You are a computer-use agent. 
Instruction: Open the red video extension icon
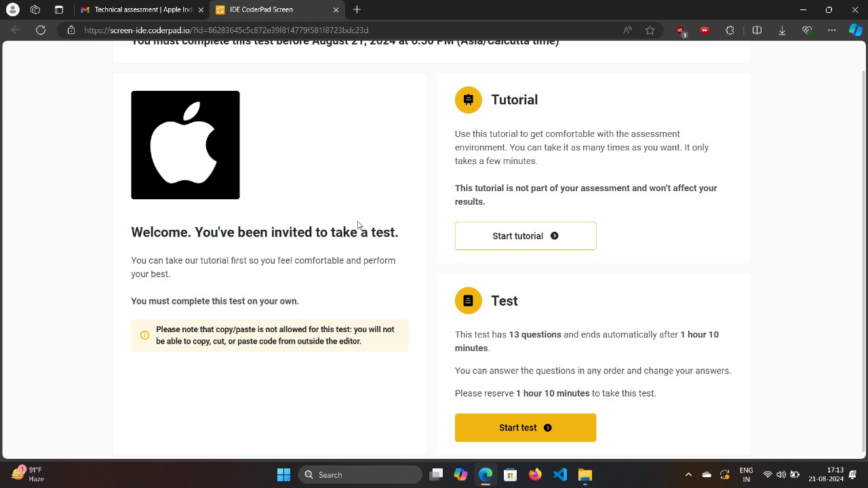pos(705,30)
